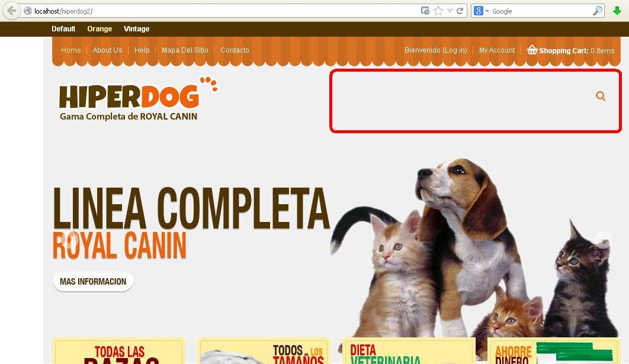
Task: Reload the page with the refresh icon
Action: [x=460, y=11]
